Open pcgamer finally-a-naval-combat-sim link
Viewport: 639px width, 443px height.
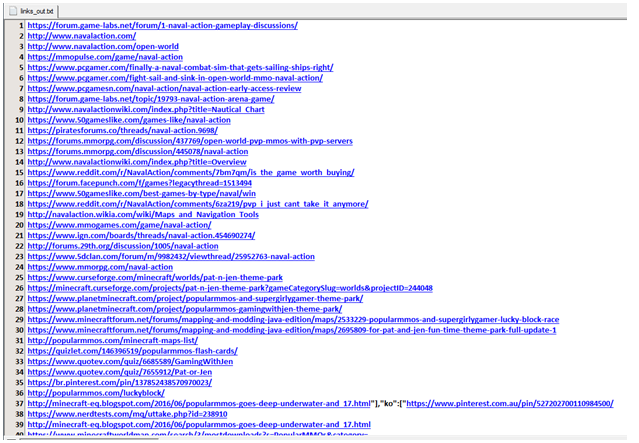click(181, 67)
